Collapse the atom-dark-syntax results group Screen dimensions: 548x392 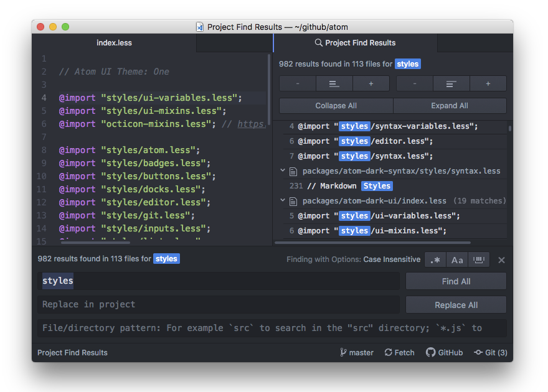tap(282, 170)
